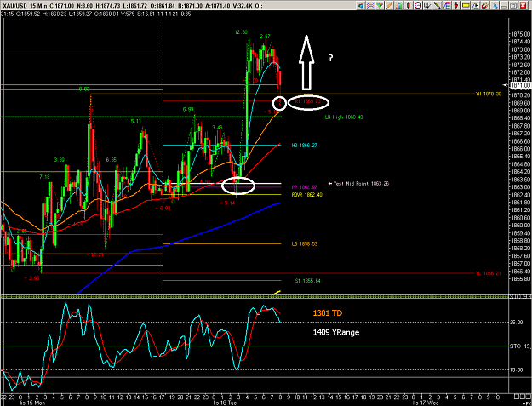Click the red candlestick chart-type icon
Viewport: 532px width, 406px height.
click(x=409, y=5)
